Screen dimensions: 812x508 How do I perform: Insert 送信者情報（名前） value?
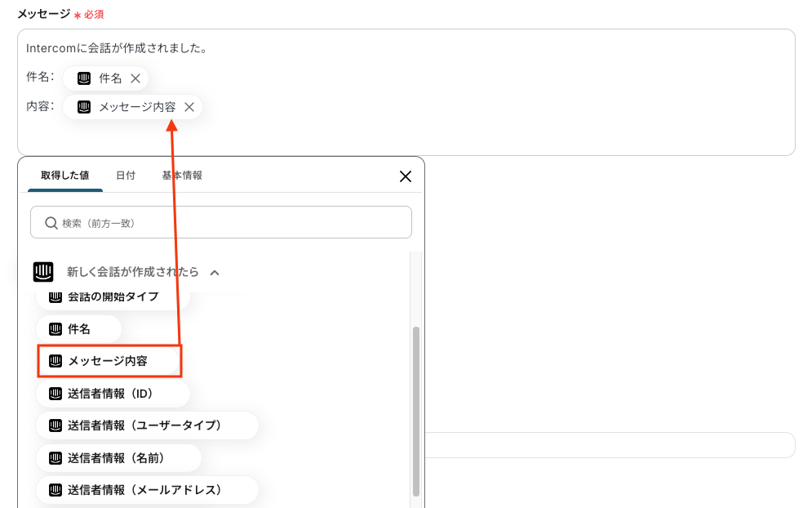[118, 458]
